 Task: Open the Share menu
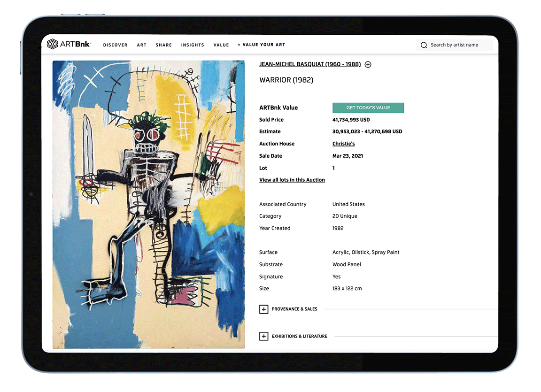point(163,45)
